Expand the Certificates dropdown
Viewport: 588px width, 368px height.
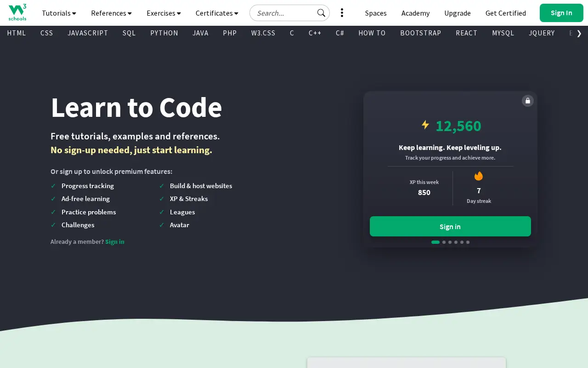(217, 13)
